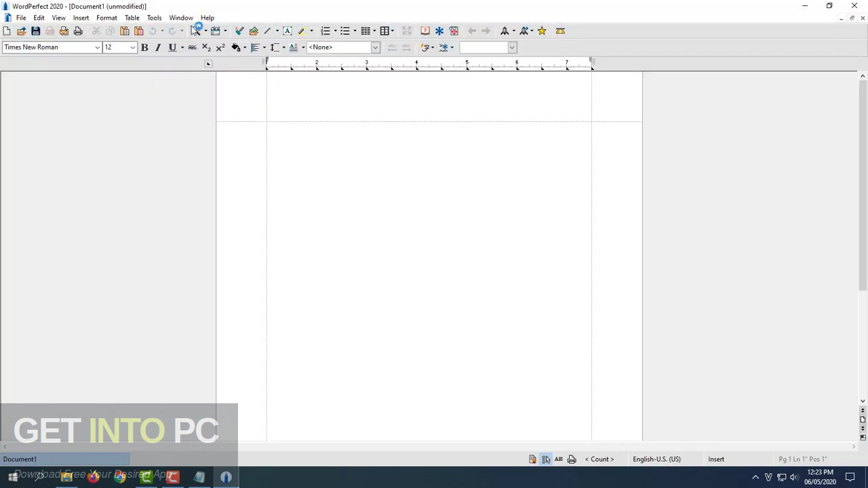Click the Bullets list icon
The width and height of the screenshot is (868, 488).
(345, 31)
